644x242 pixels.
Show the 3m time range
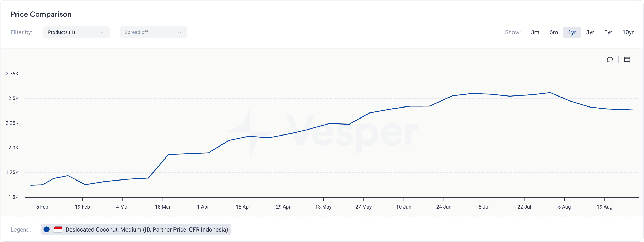535,32
